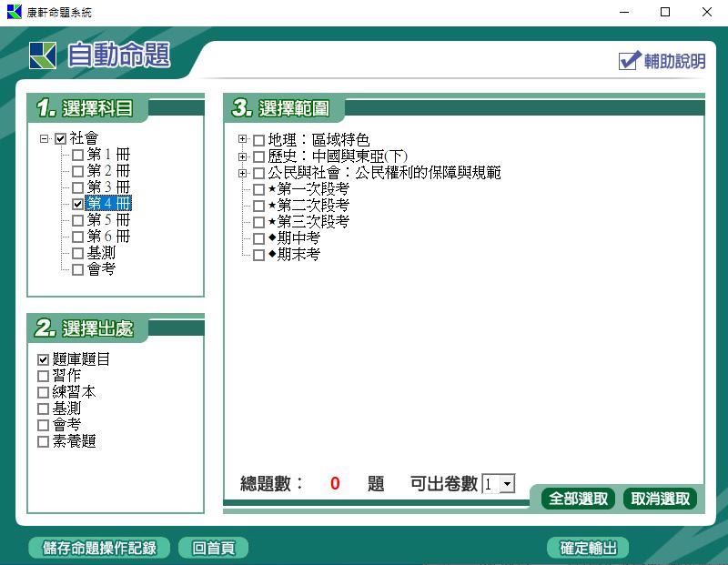This screenshot has height=565, width=728.
Task: Uncheck the 題庫題目 checkbox
Action: (43, 359)
